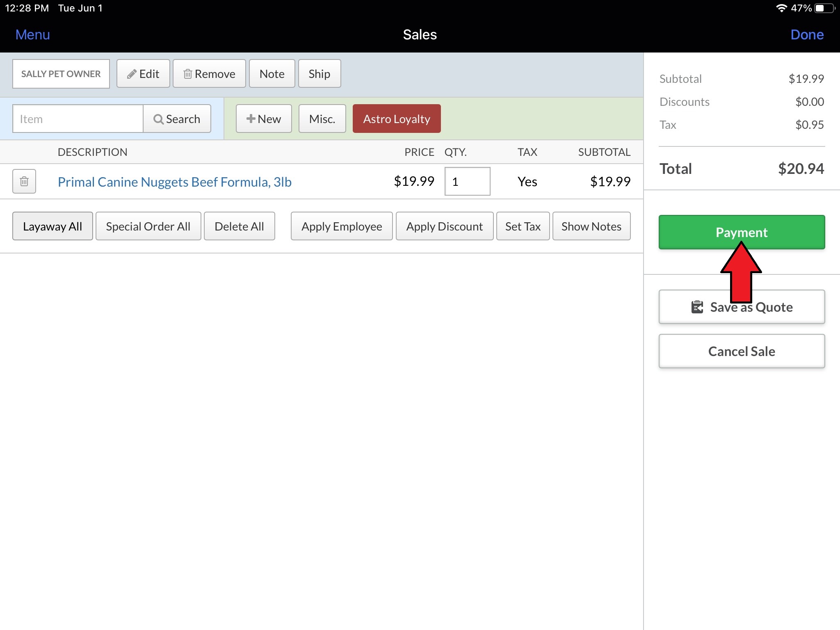Viewport: 840px width, 630px height.
Task: Add a new item with plus New
Action: [264, 119]
